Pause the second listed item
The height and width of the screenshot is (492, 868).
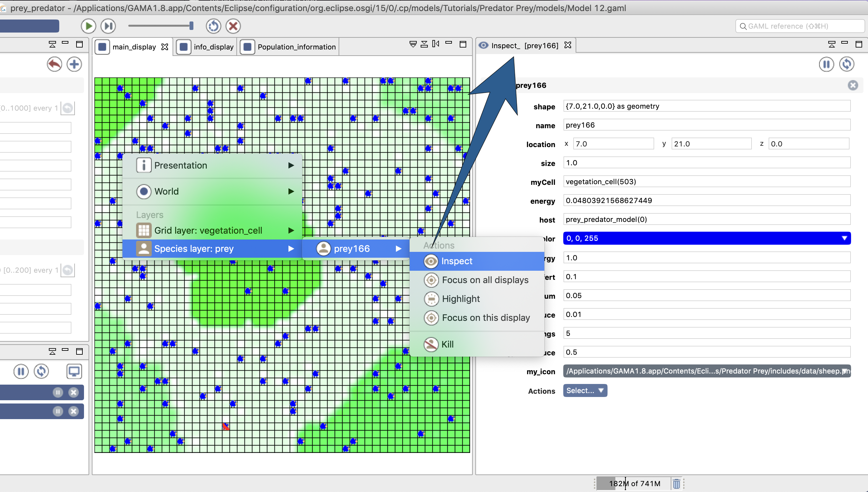[58, 411]
